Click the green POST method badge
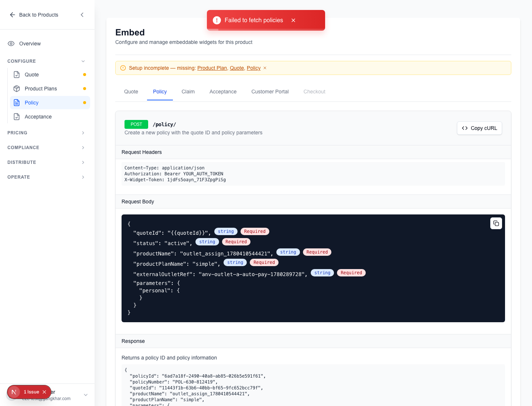The width and height of the screenshot is (532, 406). click(x=136, y=124)
